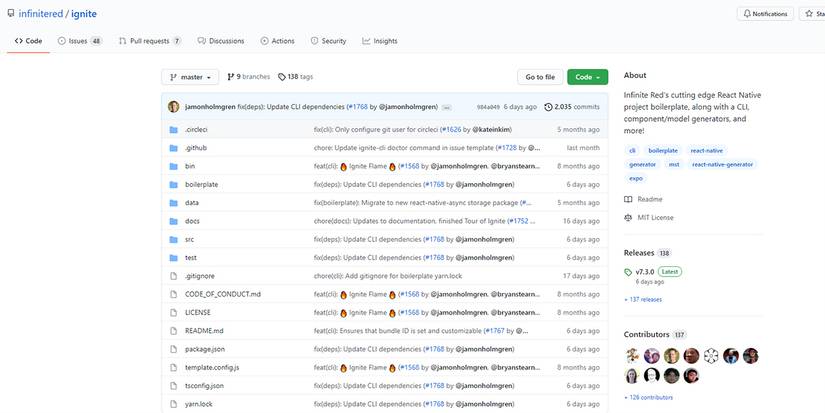
Task: Open the Actions tab
Action: coord(277,41)
